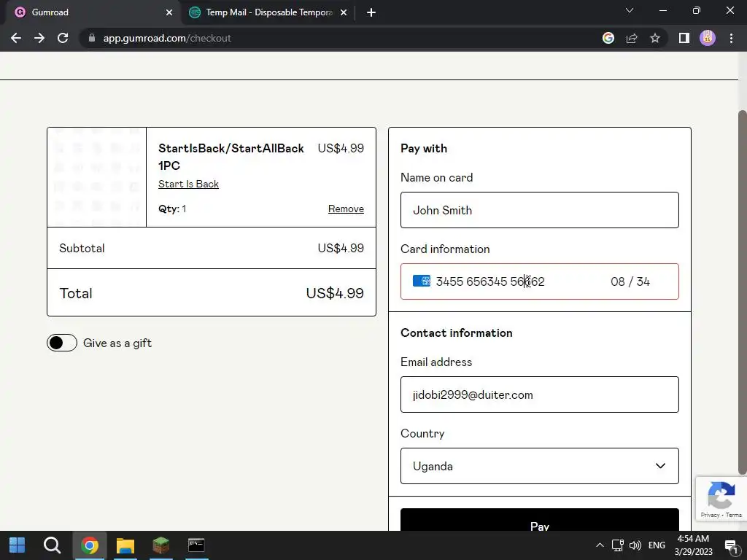Reload the Gumroad checkout page
Screen dimensions: 747x560
click(63, 38)
